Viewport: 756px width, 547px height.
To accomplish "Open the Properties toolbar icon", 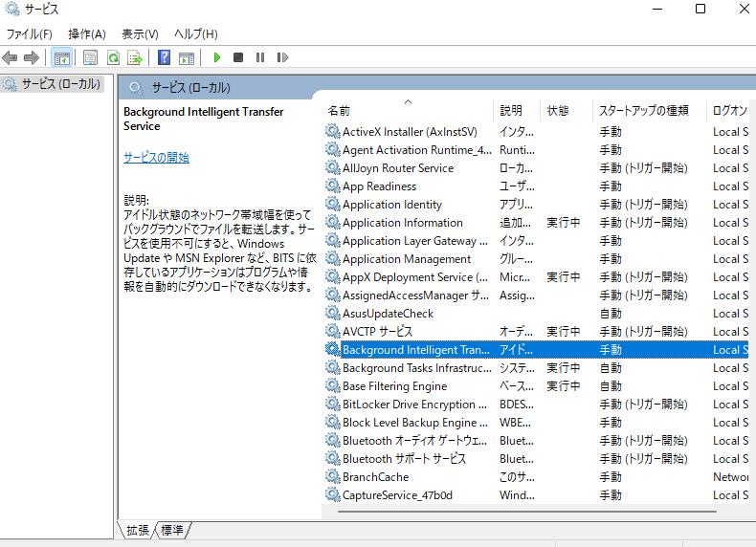I will (90, 58).
